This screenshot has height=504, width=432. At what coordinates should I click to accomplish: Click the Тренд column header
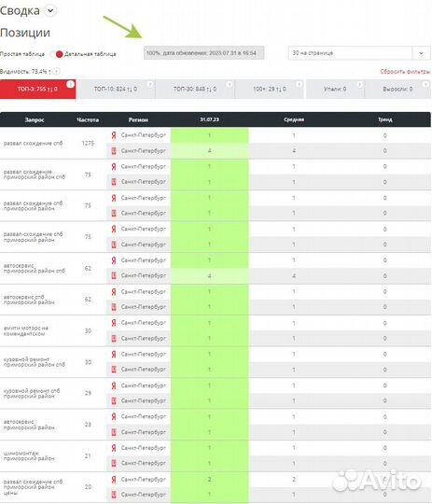click(x=384, y=119)
